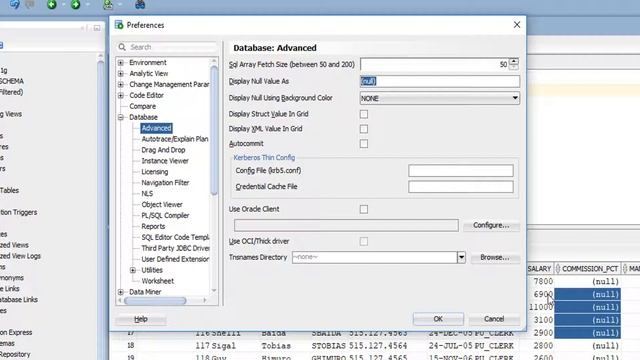Open Navigation Filter preferences
Viewport: 640px width, 360px height.
point(165,183)
